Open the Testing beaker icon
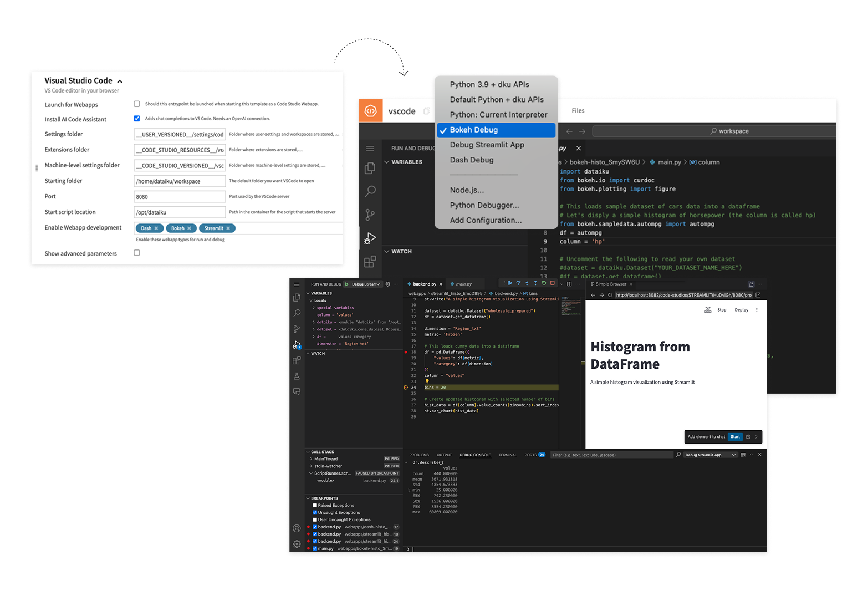The height and width of the screenshot is (591, 868). 297,376
